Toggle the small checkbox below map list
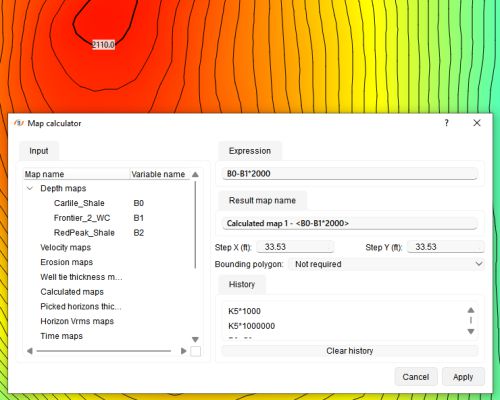500x400 pixels. pyautogui.click(x=195, y=351)
